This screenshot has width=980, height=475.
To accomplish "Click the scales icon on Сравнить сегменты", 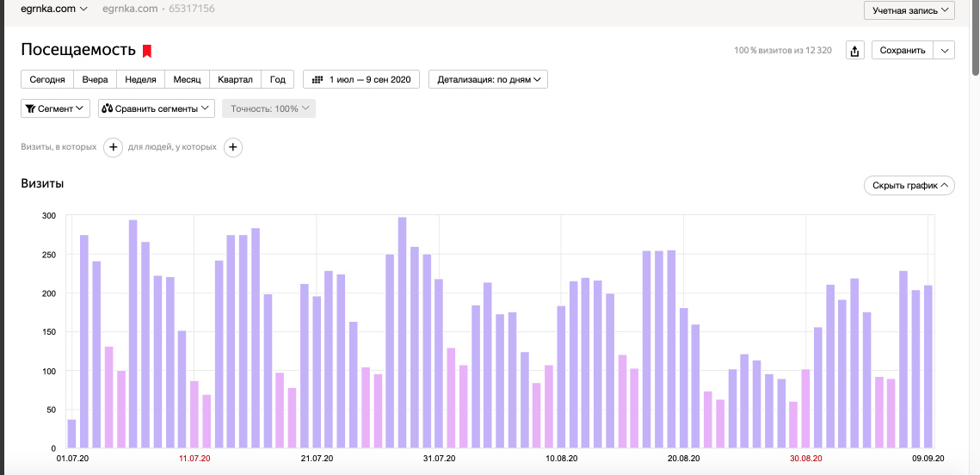I will [x=108, y=109].
